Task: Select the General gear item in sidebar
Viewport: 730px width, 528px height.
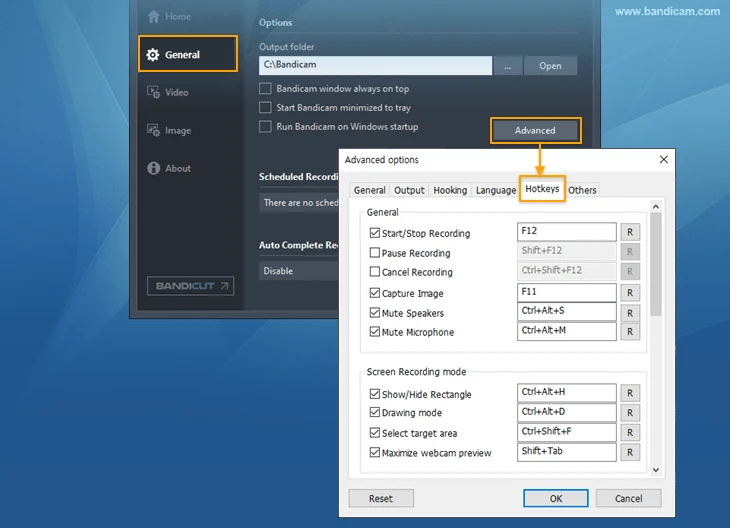Action: click(188, 54)
